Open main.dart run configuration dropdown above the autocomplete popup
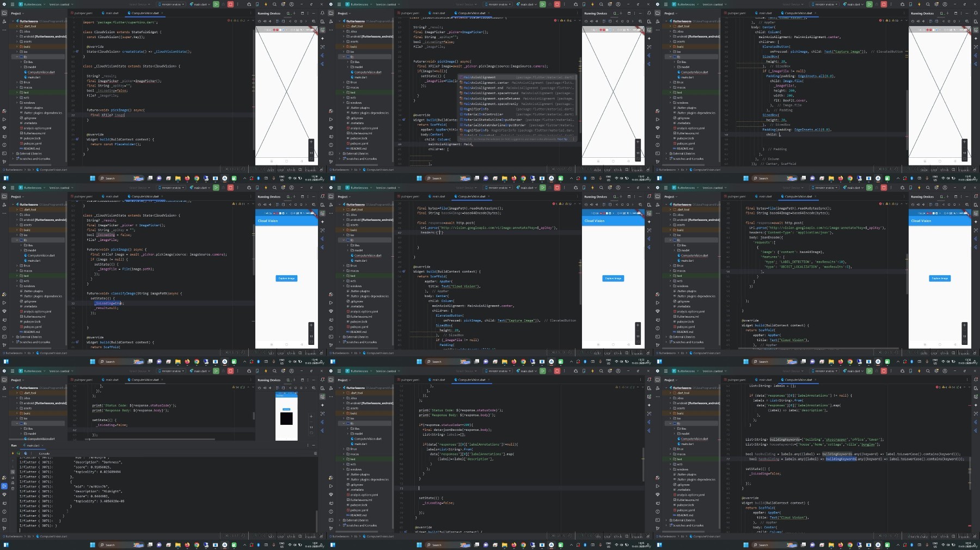This screenshot has height=550, width=980. tap(528, 4)
